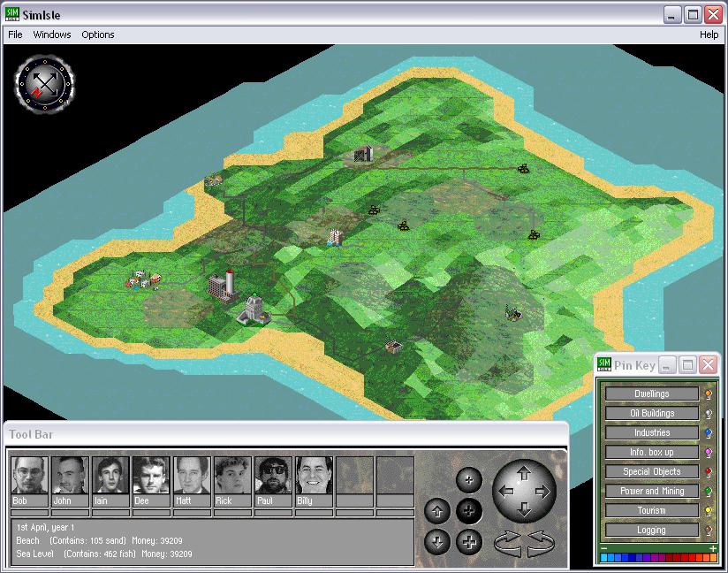Select advisor John's portrait

pyautogui.click(x=70, y=476)
